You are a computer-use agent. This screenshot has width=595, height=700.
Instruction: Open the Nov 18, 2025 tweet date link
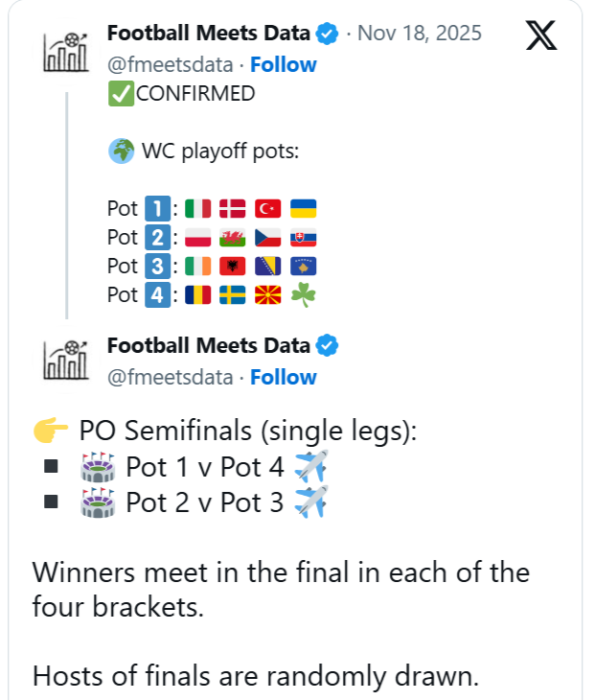(421, 34)
